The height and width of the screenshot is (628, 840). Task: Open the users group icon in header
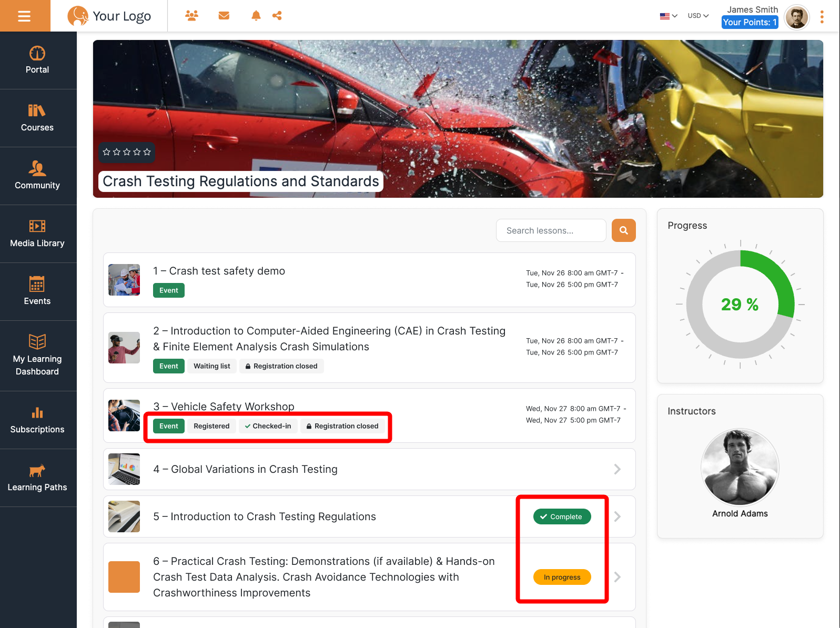[x=191, y=16]
